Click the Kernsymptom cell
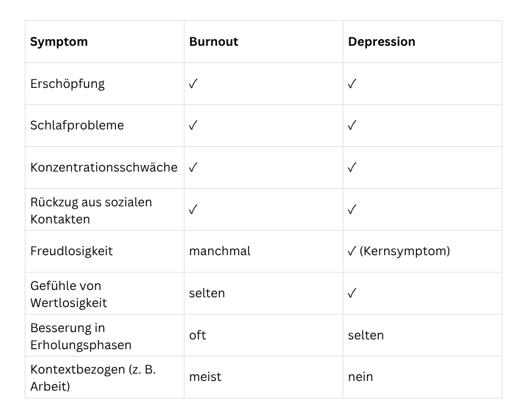Screen dimensions: 530x420 399,252
